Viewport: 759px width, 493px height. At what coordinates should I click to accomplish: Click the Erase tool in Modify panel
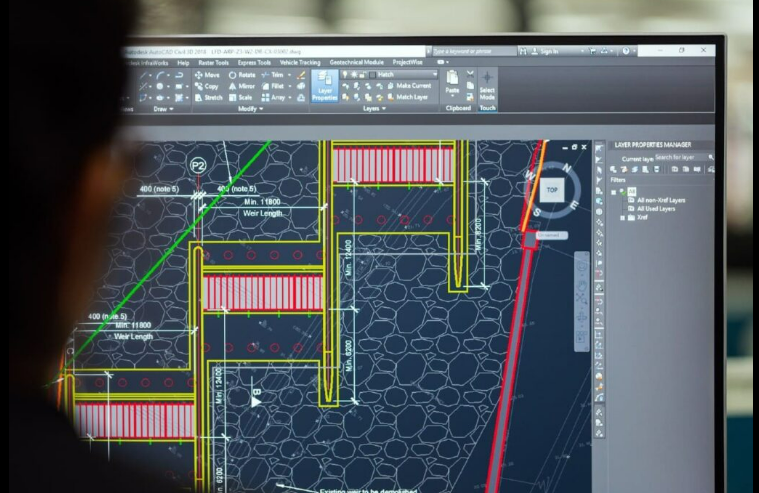coord(301,75)
